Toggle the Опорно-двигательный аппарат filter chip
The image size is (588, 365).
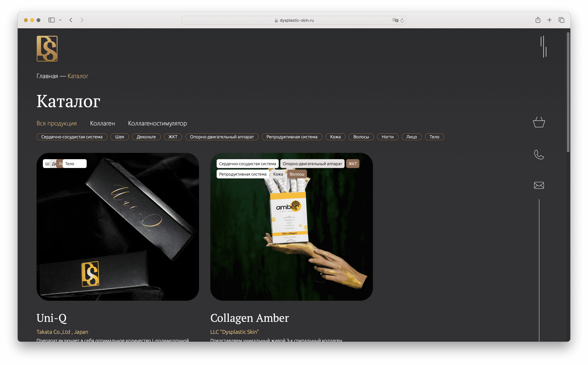pos(222,137)
